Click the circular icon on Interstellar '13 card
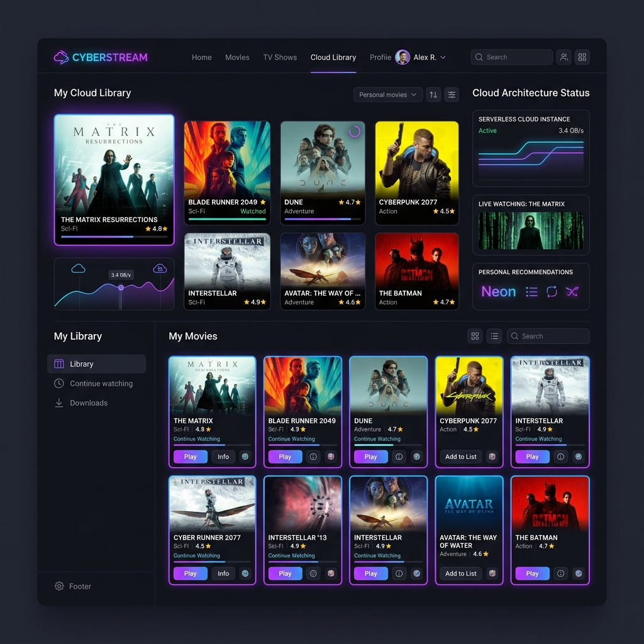This screenshot has width=644, height=644. click(x=313, y=574)
